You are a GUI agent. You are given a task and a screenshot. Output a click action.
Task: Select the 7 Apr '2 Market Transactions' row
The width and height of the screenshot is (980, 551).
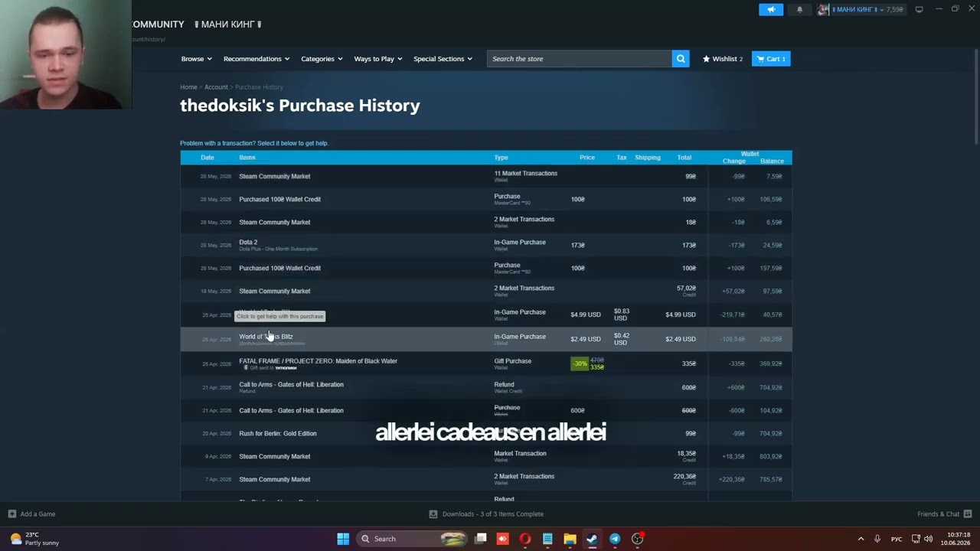486,479
